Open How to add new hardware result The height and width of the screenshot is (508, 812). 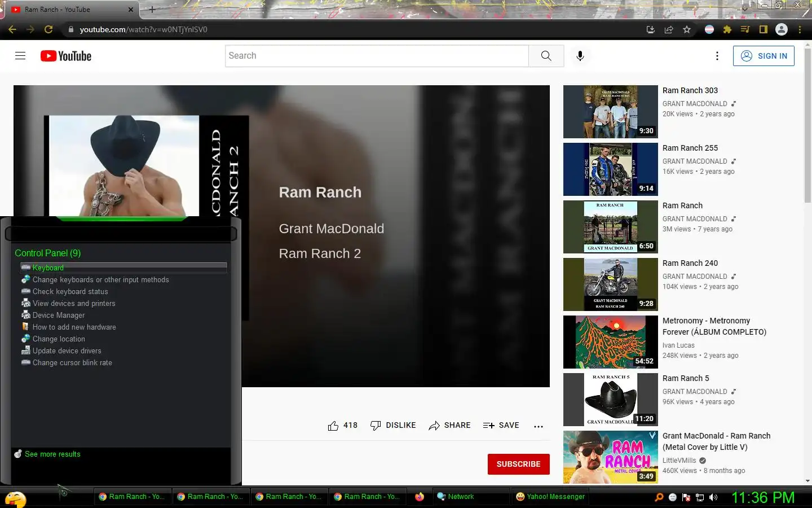pos(74,327)
